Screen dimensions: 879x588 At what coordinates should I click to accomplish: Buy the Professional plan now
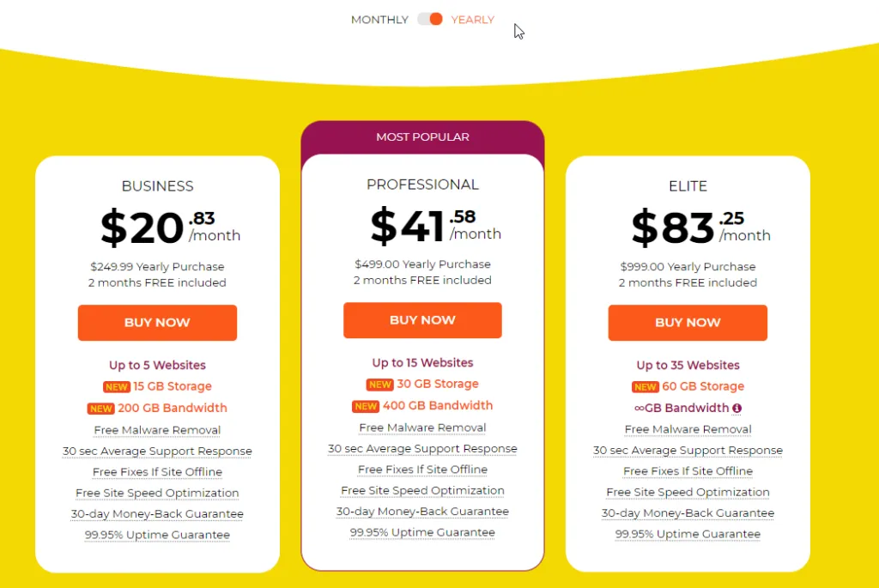tap(422, 320)
